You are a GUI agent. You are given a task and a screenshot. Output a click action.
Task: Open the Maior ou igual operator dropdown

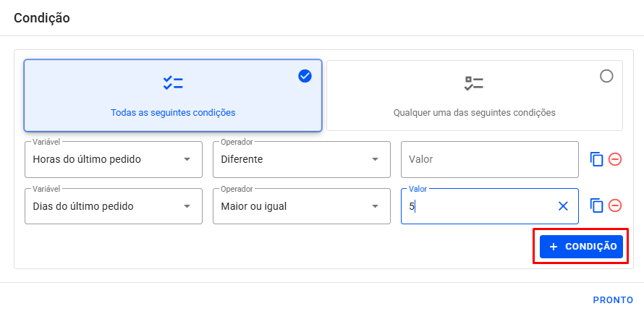click(x=301, y=206)
